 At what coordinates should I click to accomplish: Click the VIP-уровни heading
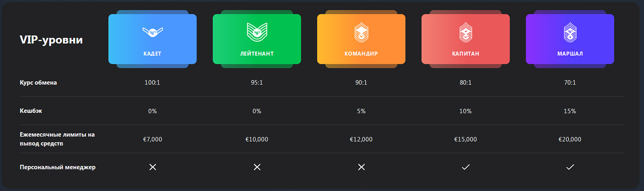pos(51,40)
